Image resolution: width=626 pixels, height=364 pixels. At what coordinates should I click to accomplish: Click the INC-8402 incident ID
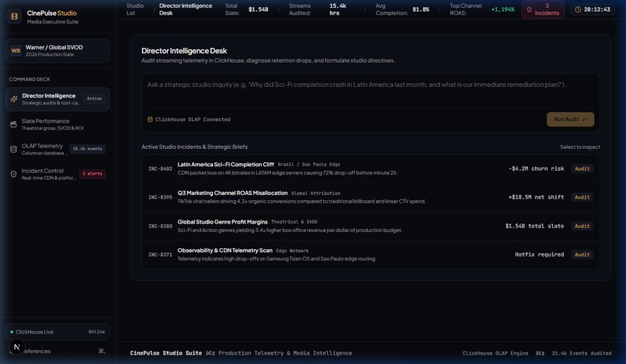pos(160,169)
